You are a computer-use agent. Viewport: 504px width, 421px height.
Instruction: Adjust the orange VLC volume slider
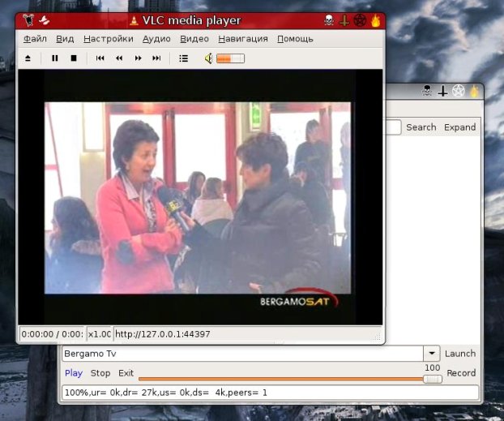pos(230,58)
